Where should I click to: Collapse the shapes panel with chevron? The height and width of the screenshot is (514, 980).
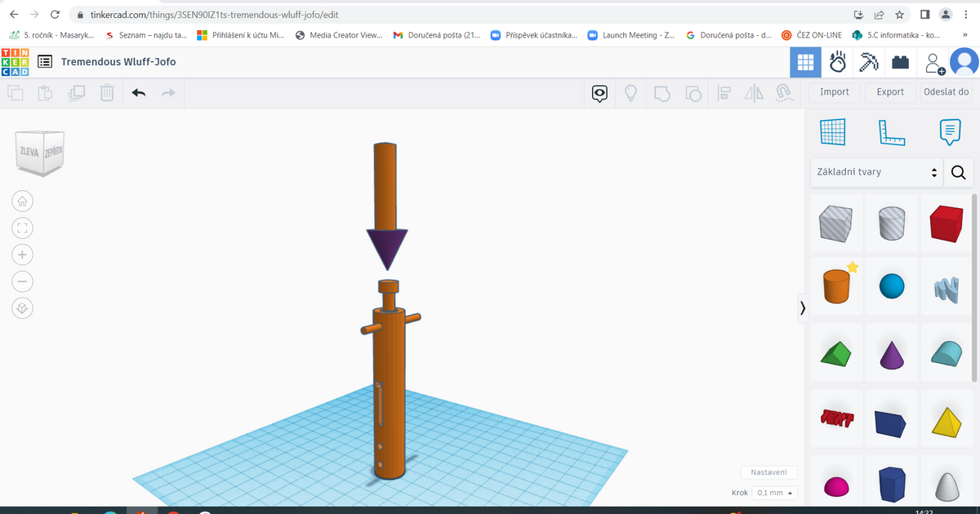803,308
